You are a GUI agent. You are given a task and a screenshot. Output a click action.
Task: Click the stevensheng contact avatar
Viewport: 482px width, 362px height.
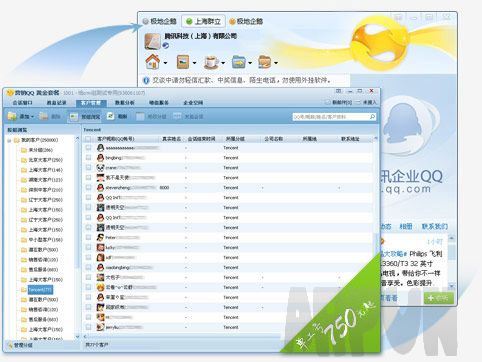click(100, 188)
